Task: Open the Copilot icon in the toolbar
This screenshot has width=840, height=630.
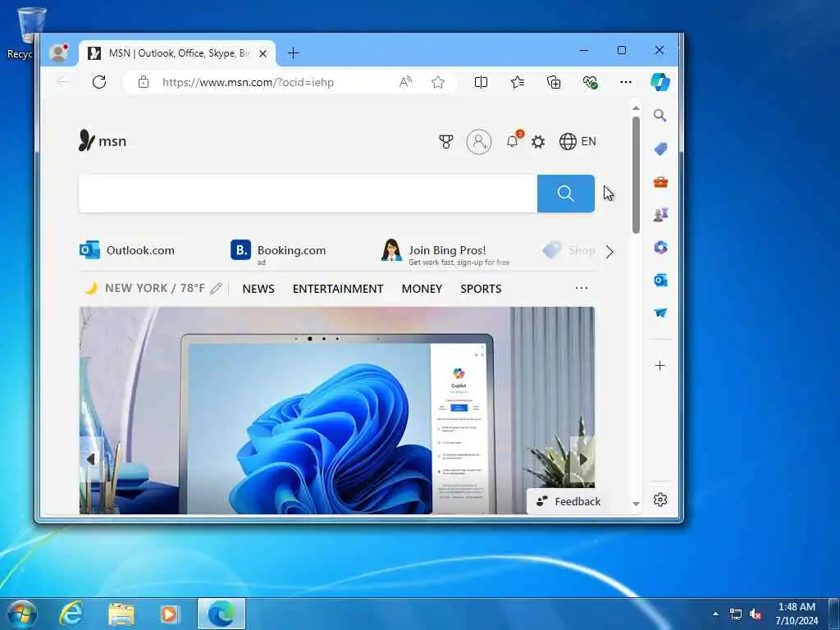Action: pos(660,82)
